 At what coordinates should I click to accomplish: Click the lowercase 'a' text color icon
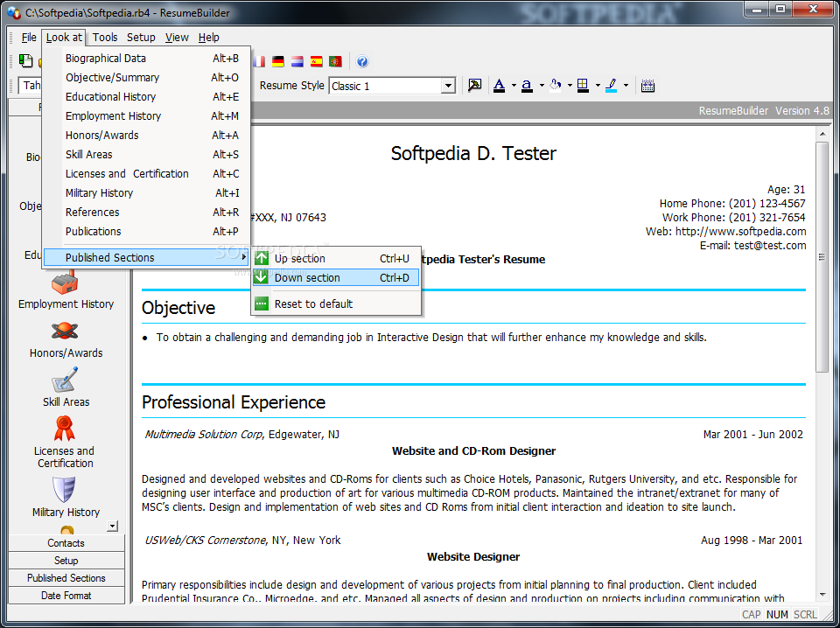point(527,85)
